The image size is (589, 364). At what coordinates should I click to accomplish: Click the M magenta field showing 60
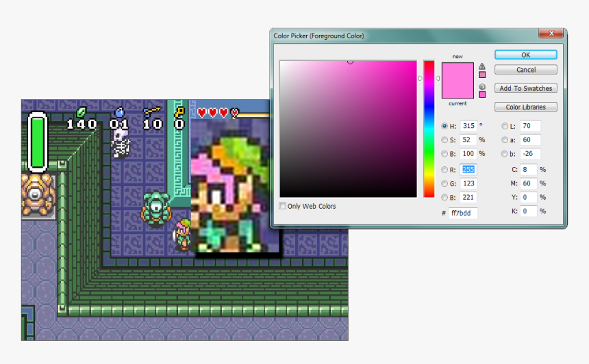pos(529,183)
